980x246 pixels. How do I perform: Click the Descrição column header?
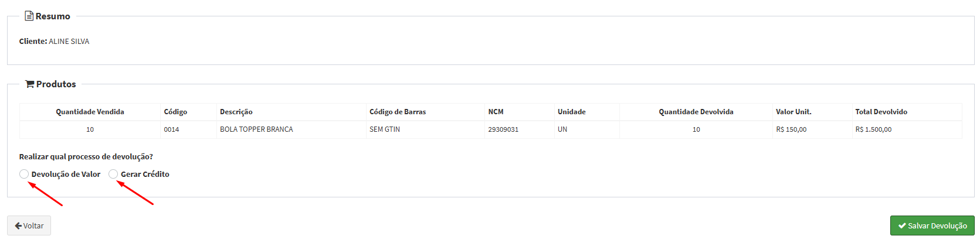click(x=236, y=112)
